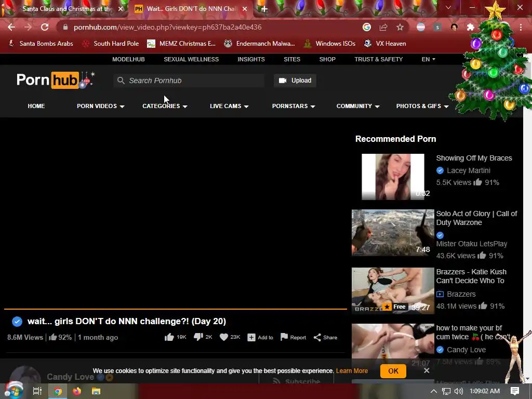Open the profile avatar in Chrome toolbar
The image size is (532, 399).
pos(454,27)
